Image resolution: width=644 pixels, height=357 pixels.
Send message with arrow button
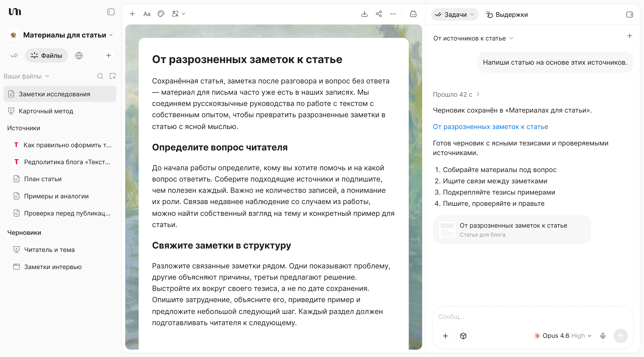pos(621,336)
